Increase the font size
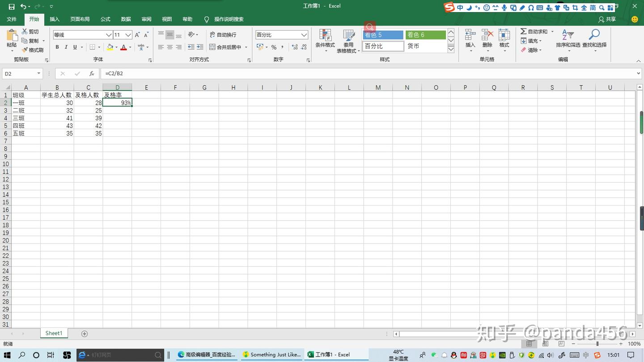This screenshot has width=644, height=362. point(137,35)
